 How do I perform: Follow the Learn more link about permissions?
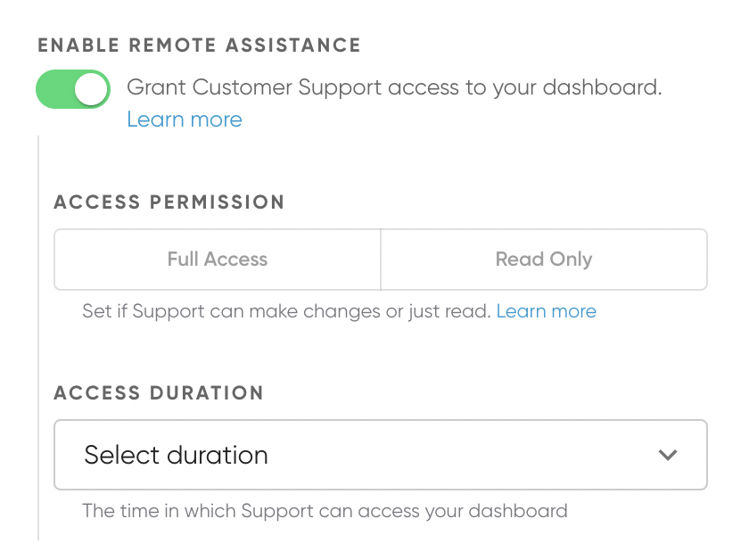[547, 311]
